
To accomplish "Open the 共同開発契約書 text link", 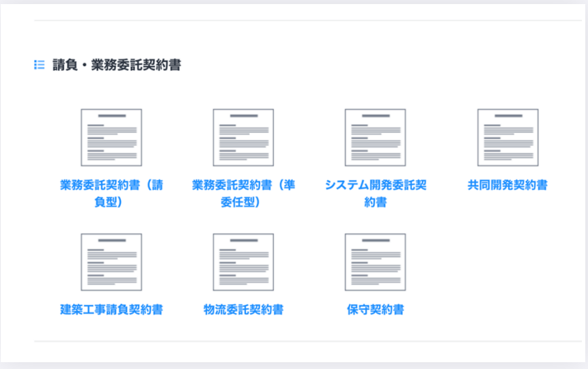I will (x=507, y=185).
